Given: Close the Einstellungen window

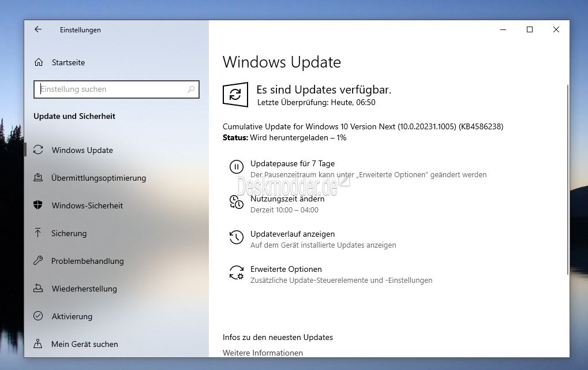Looking at the screenshot, I should click(556, 29).
